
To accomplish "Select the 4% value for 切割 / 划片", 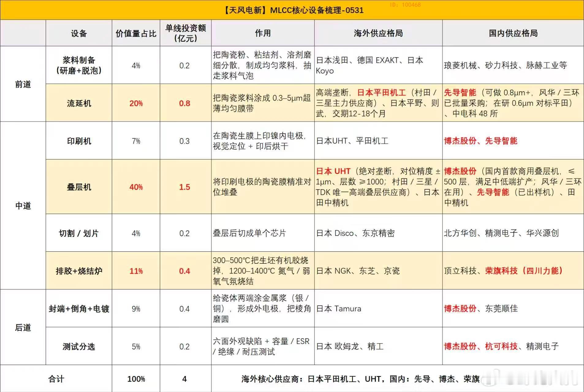I will click(x=136, y=233).
